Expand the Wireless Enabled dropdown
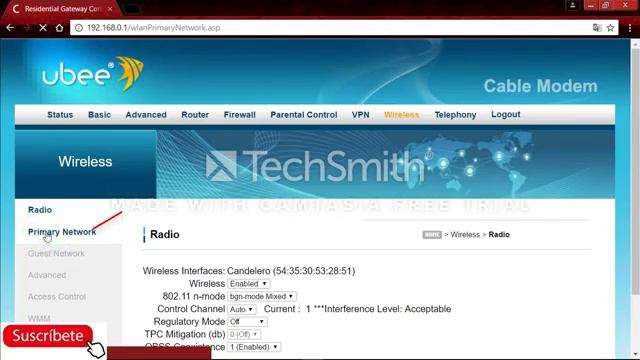Viewport: 640px width, 360px height. [249, 284]
